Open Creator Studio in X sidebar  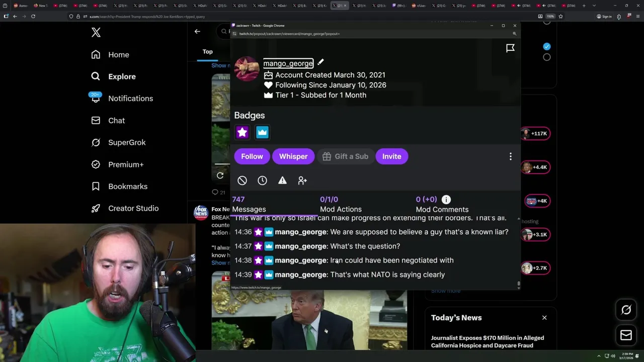click(125, 208)
